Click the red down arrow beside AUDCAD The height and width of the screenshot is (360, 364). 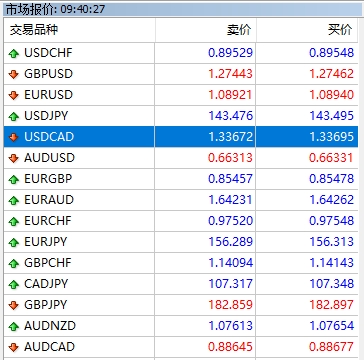pyautogui.click(x=14, y=347)
